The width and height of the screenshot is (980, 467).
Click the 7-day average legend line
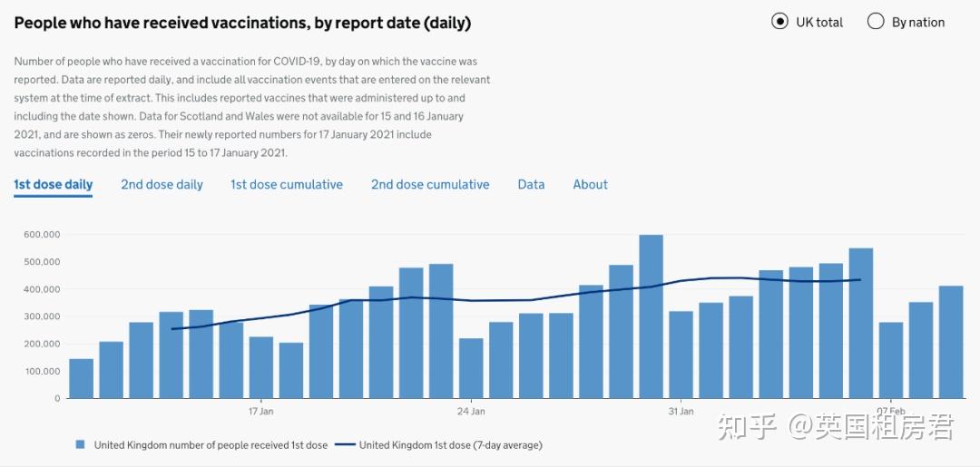(345, 445)
